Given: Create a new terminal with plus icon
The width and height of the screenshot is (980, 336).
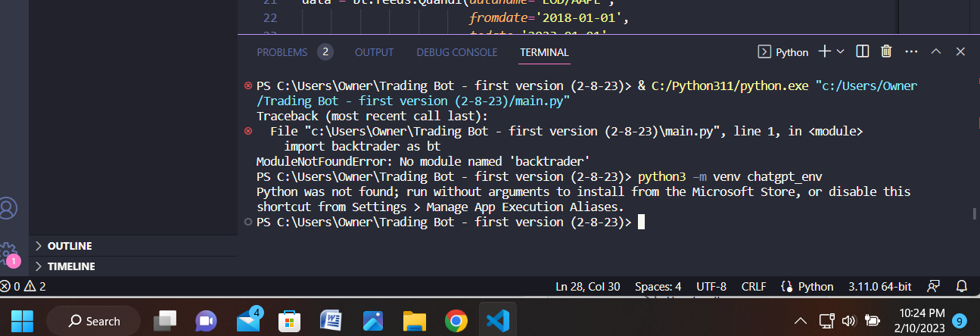Looking at the screenshot, I should coord(825,51).
